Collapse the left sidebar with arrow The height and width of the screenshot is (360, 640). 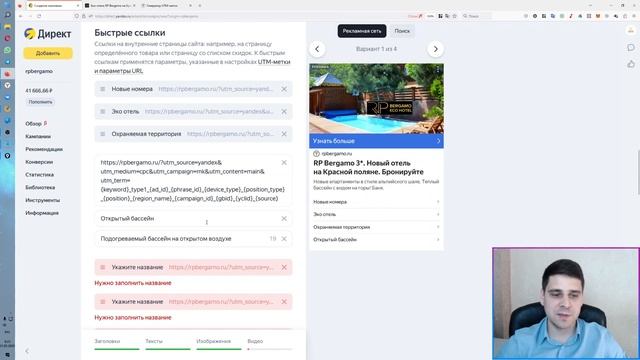tap(27, 351)
